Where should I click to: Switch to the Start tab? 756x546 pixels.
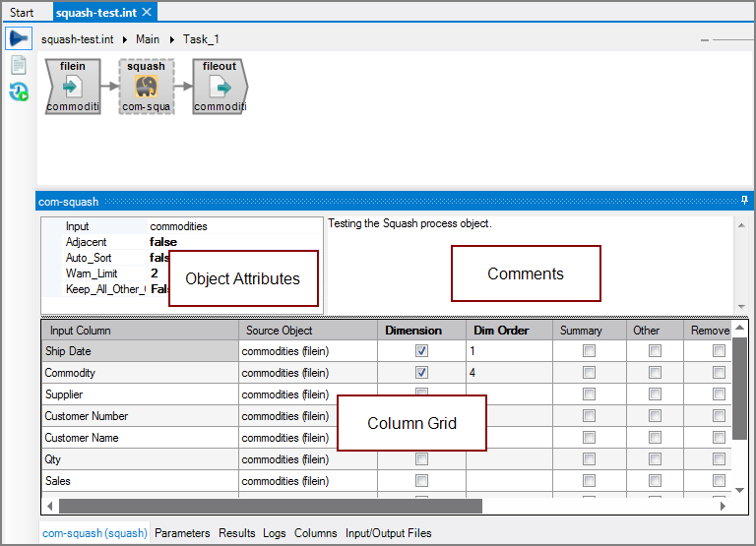(22, 13)
